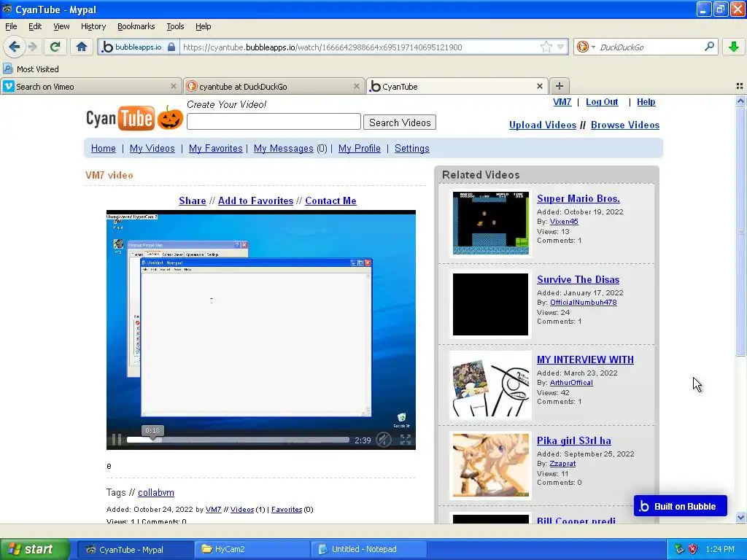Image resolution: width=747 pixels, height=560 pixels.
Task: Click the Contact Me link
Action: [x=330, y=201]
